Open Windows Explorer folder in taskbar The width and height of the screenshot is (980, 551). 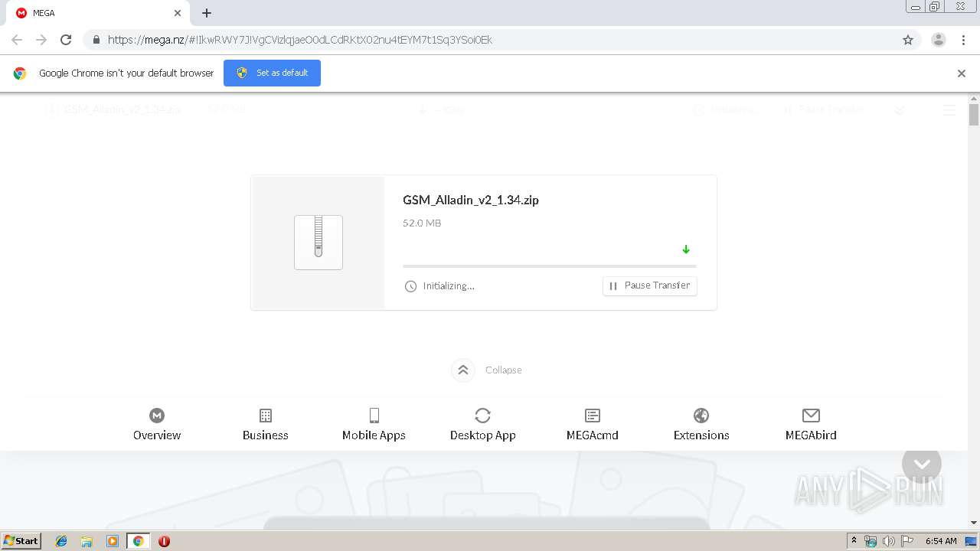pos(87,541)
